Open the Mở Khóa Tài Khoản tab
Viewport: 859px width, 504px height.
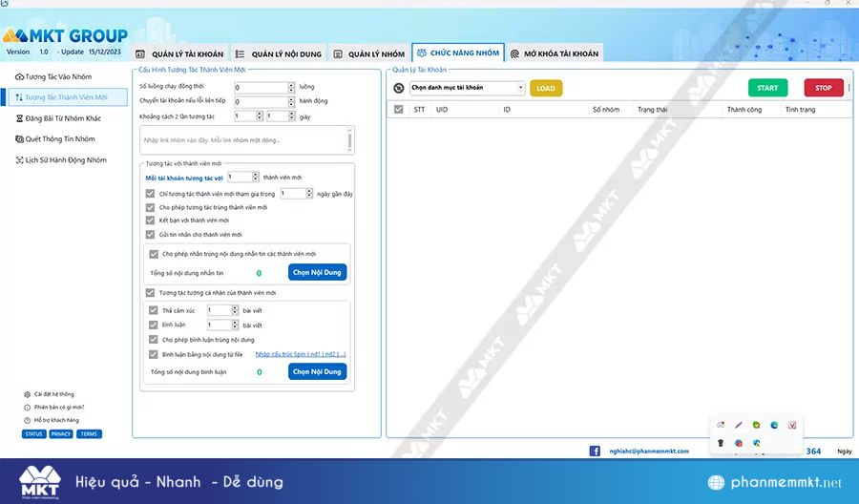point(555,53)
